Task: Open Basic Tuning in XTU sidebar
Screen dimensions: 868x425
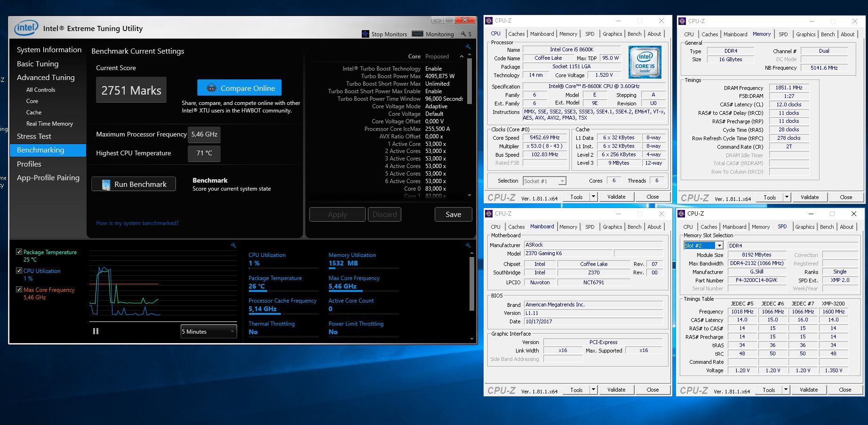Action: (x=38, y=64)
